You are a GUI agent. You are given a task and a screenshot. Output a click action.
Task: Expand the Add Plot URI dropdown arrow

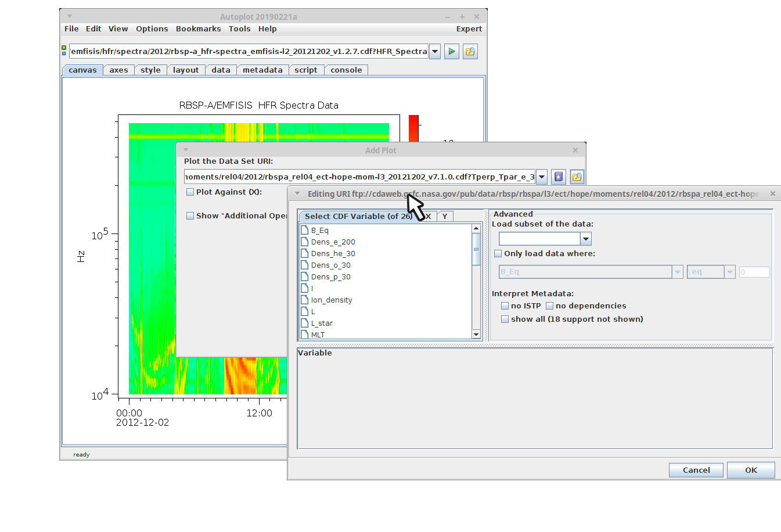coord(541,177)
